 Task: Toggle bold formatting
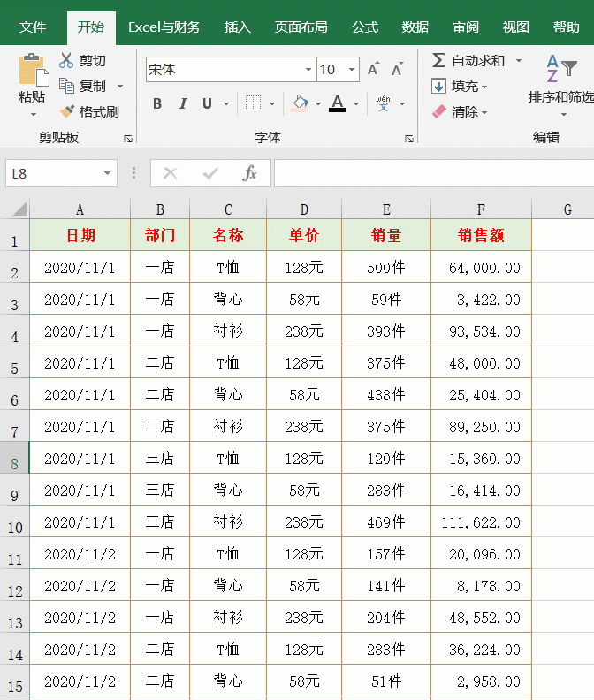coord(157,104)
